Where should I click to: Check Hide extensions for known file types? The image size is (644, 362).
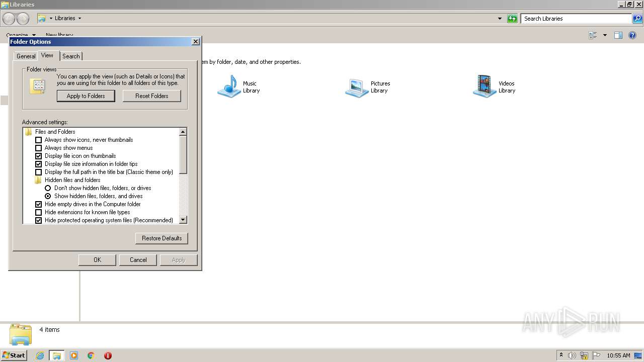pyautogui.click(x=38, y=212)
